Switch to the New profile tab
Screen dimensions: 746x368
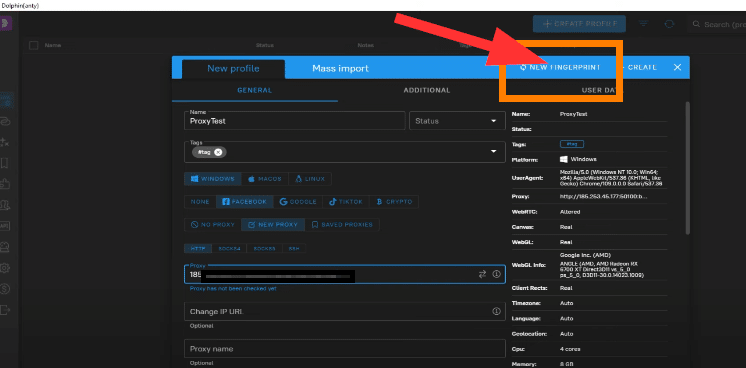(233, 69)
